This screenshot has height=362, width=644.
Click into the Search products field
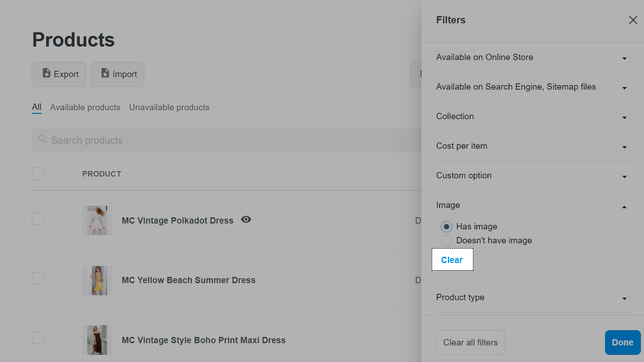click(226, 140)
